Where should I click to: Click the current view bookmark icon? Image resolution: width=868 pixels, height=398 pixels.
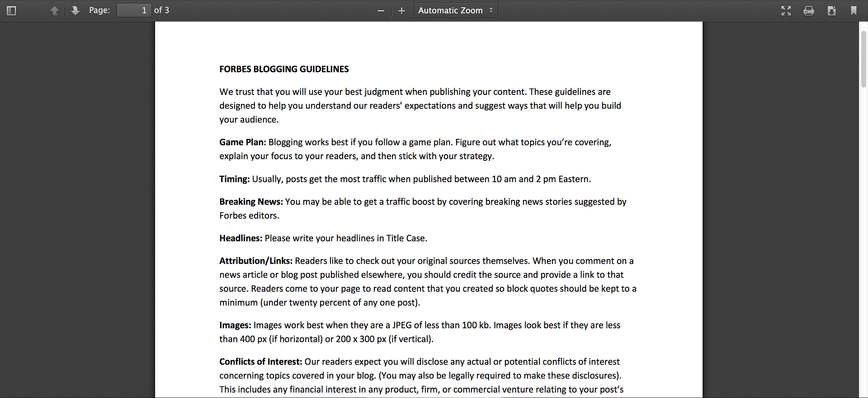pyautogui.click(x=854, y=10)
